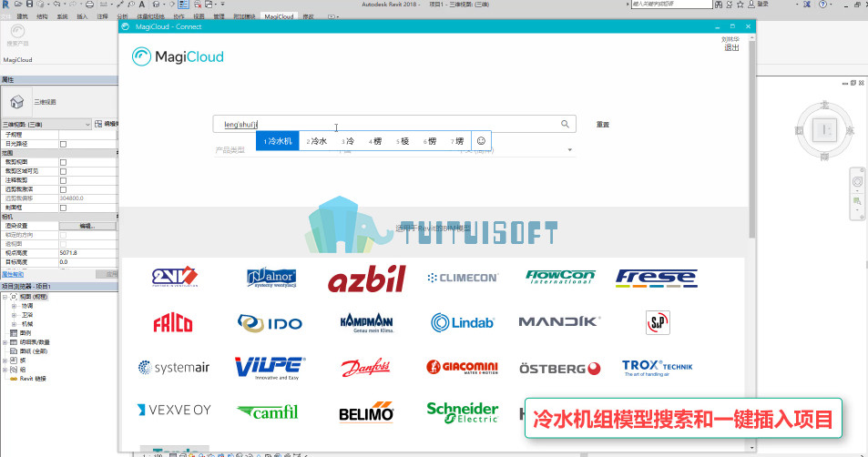The height and width of the screenshot is (457, 868).
Task: Click the 3D view house icon in Properties
Action: [x=17, y=102]
